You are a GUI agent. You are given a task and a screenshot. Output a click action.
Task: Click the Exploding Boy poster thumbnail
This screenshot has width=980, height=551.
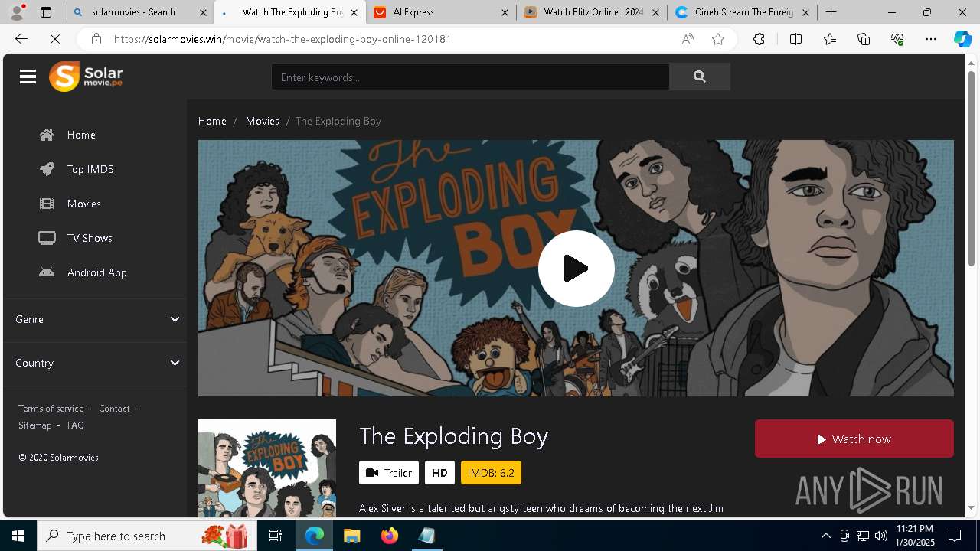(x=267, y=468)
